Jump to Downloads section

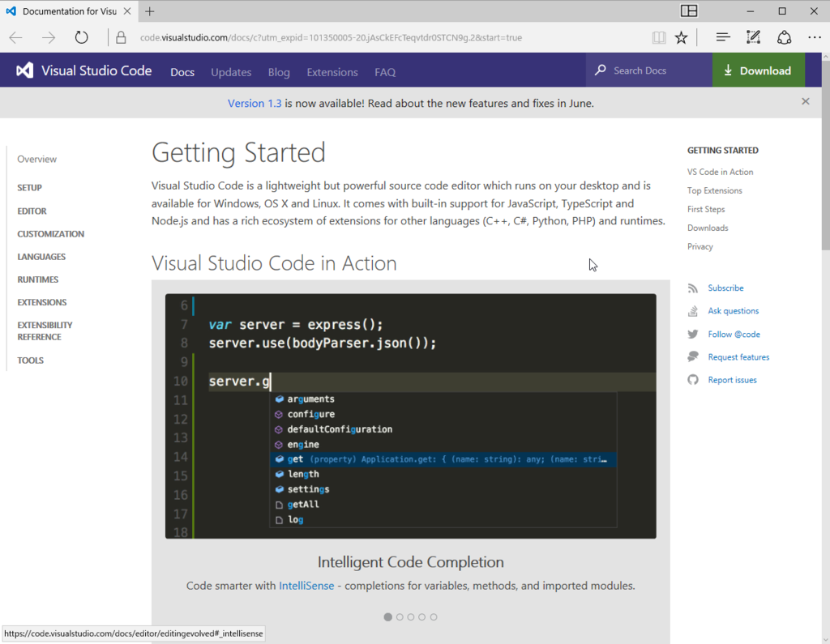tap(708, 228)
